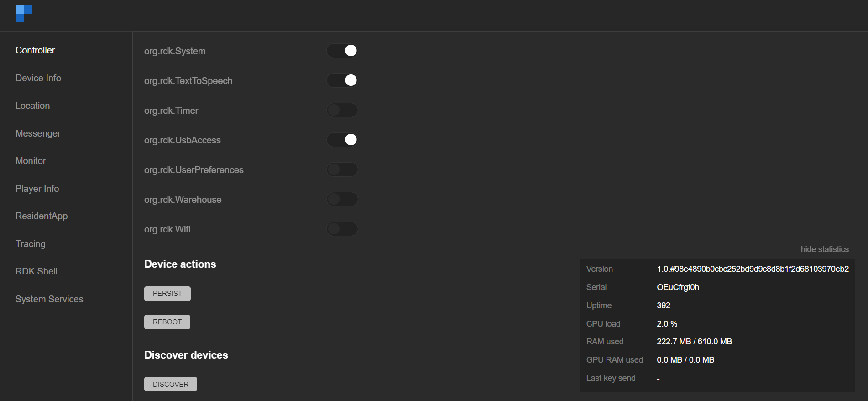Enable the org.rdk.Warehouse switch
This screenshot has height=401, width=868.
342,199
